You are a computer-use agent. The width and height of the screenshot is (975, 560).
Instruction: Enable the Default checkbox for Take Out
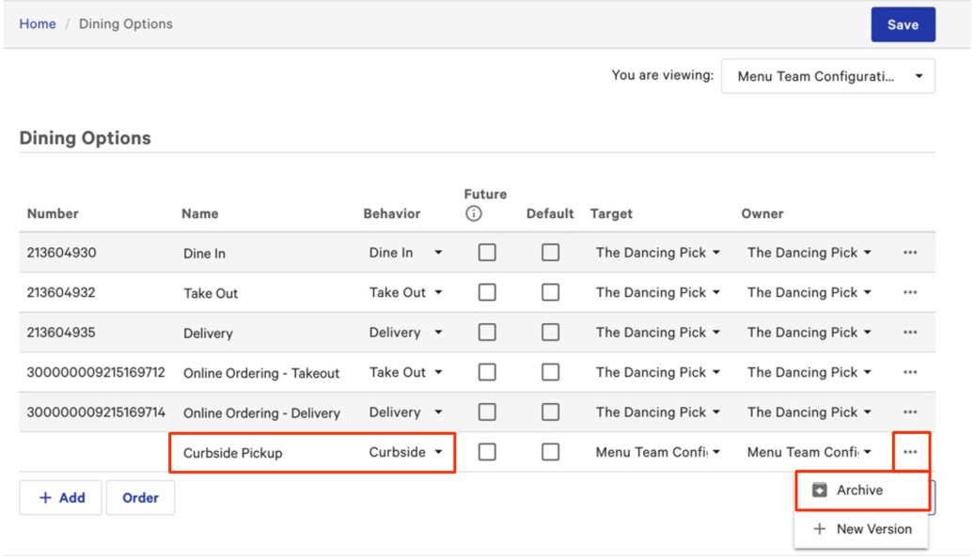tap(550, 292)
